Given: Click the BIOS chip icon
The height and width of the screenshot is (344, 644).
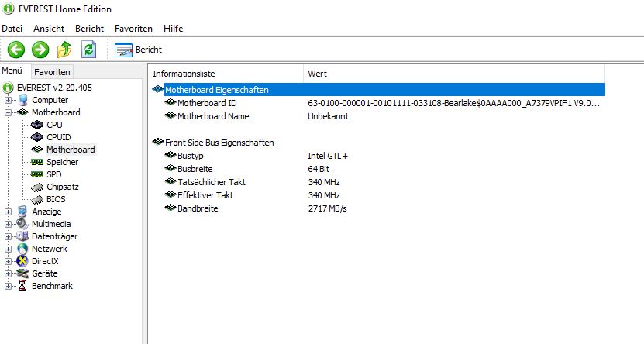Looking at the screenshot, I should (37, 199).
